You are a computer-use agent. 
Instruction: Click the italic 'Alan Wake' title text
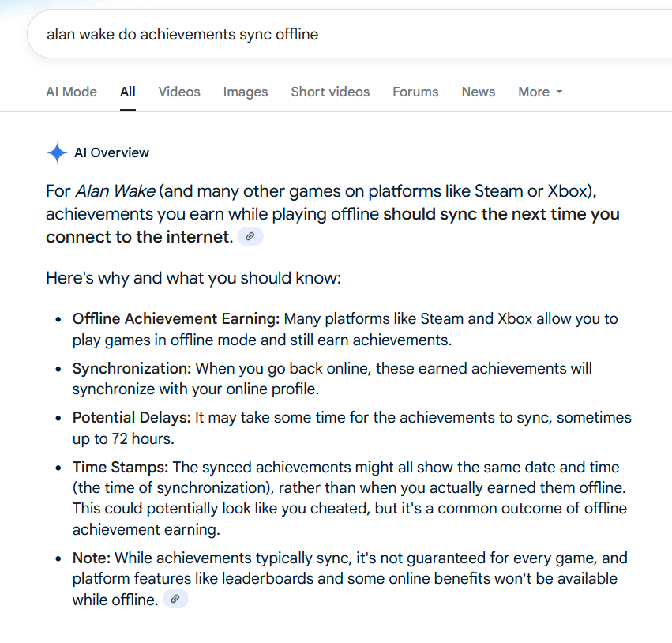click(115, 191)
